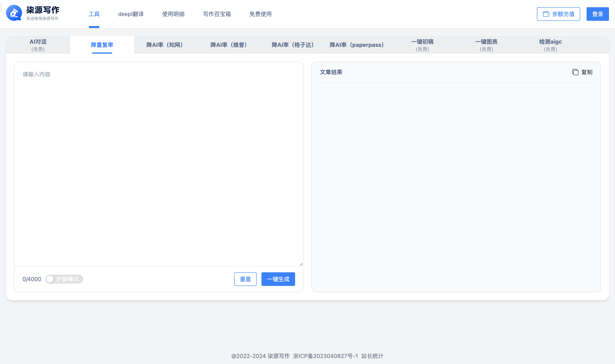Open the 一键初稿 (免费) tab

coord(422,45)
